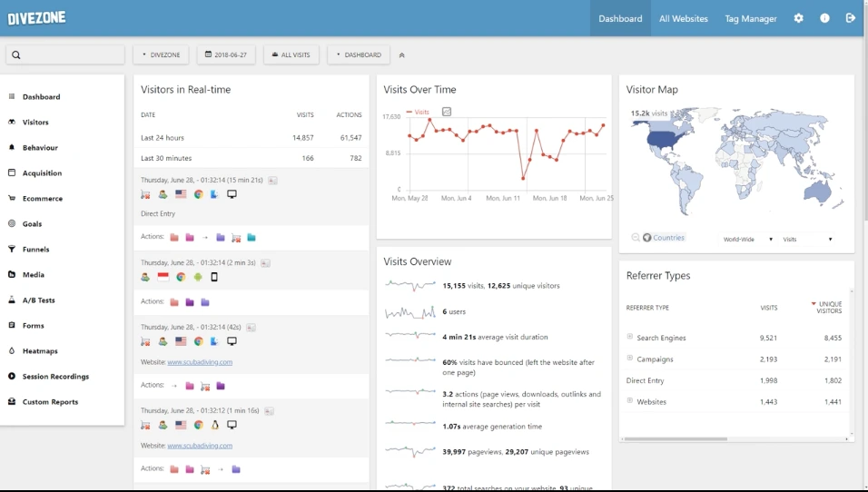Open the World-Wide region dropdown
This screenshot has width=868, height=492.
pyautogui.click(x=747, y=240)
